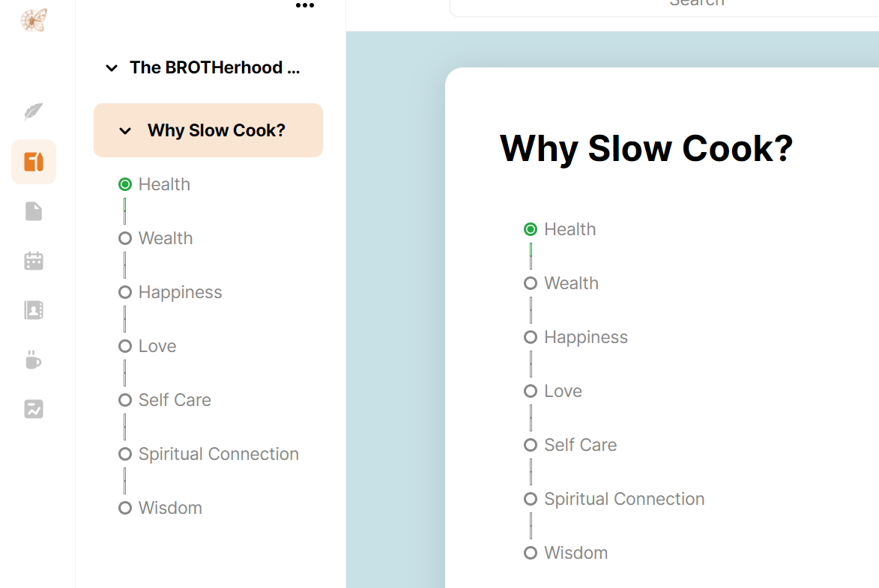Open Self Care in the main card

[580, 445]
